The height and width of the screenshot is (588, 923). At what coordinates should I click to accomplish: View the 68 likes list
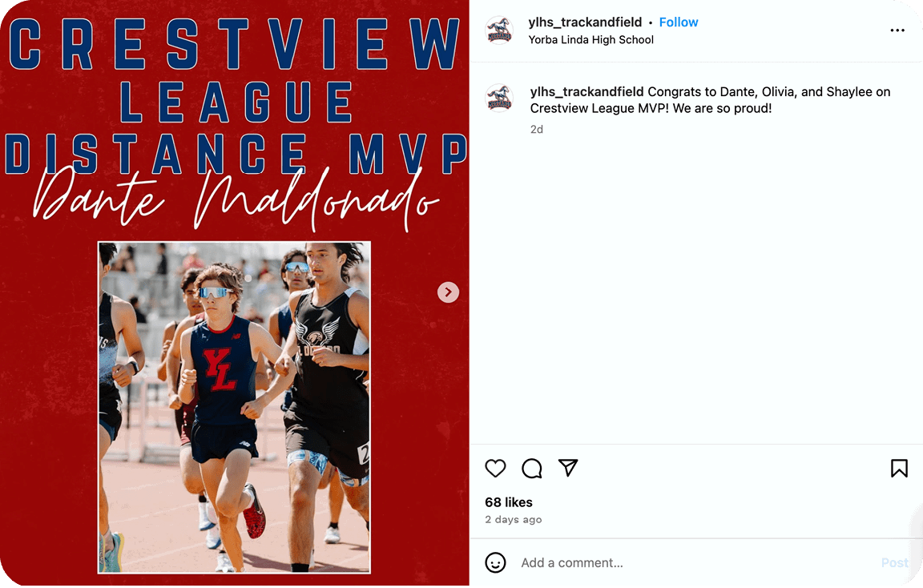point(509,502)
